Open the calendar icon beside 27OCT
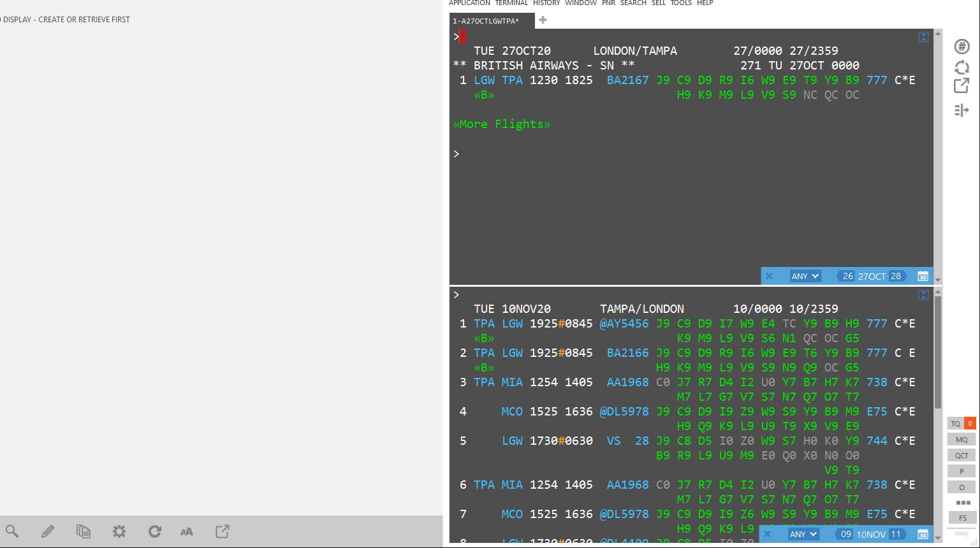Viewport: 980px width, 548px height. tap(923, 276)
